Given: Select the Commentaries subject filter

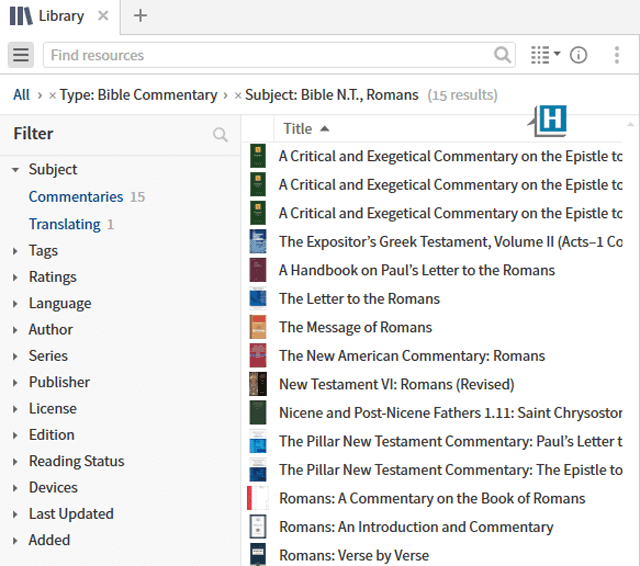Looking at the screenshot, I should pos(76,197).
